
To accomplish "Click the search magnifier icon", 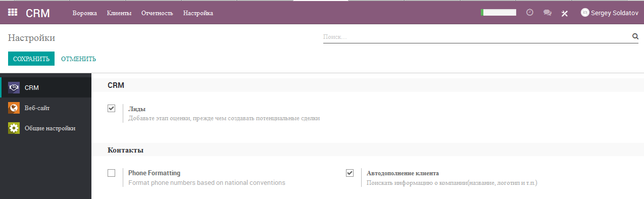I will coord(635,36).
